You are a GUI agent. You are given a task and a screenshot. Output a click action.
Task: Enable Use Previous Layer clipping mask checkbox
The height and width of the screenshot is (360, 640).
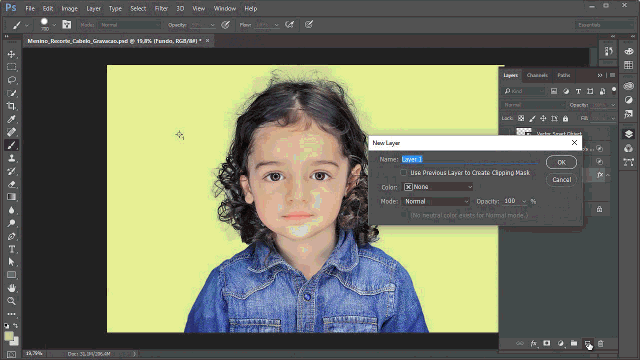click(x=404, y=173)
